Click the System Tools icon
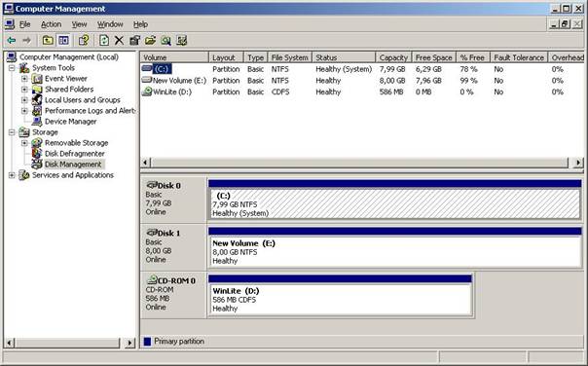This screenshot has height=366, width=588. [x=24, y=68]
